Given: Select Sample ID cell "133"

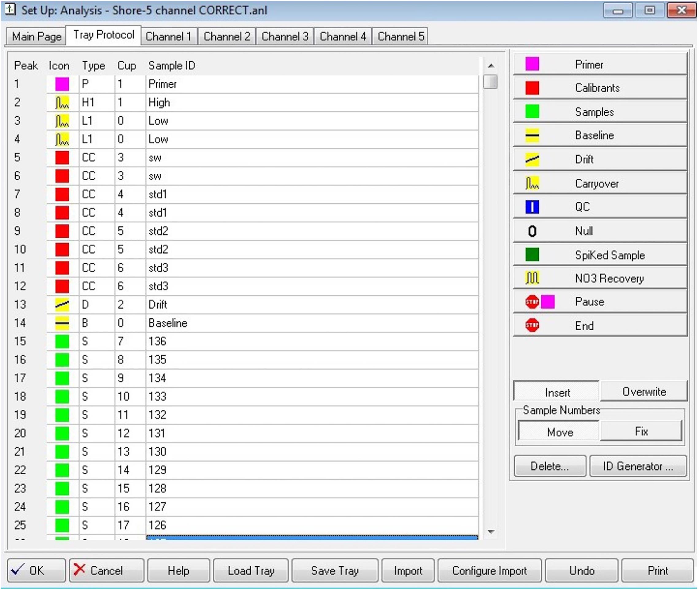Looking at the screenshot, I should point(312,397).
